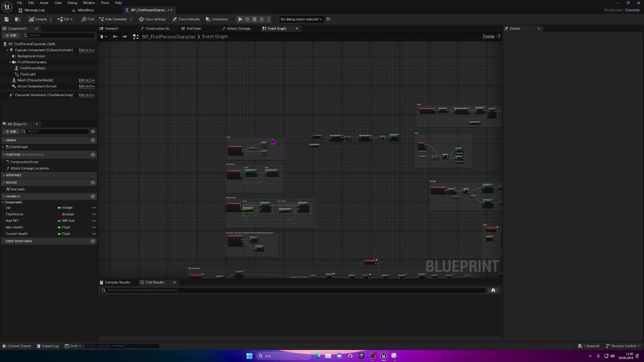Toggle visibility eye for Hud REF variable
This screenshot has width=644, height=362.
94,221
